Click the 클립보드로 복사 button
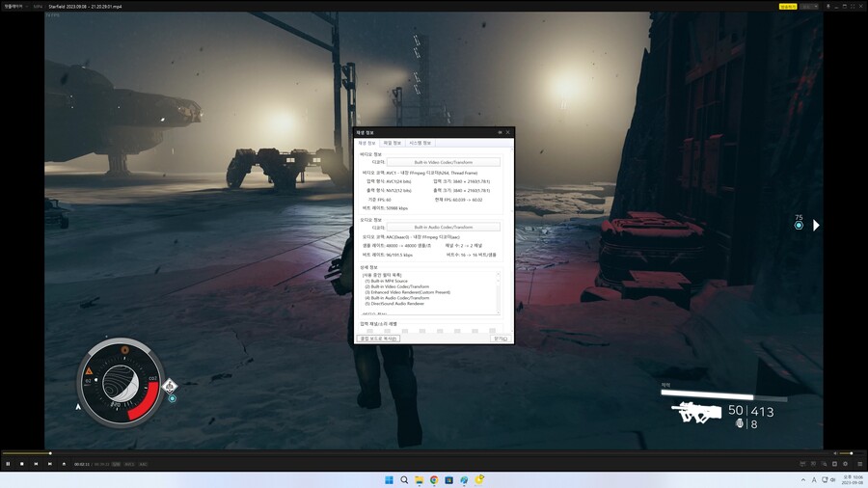This screenshot has width=868, height=488. (378, 339)
